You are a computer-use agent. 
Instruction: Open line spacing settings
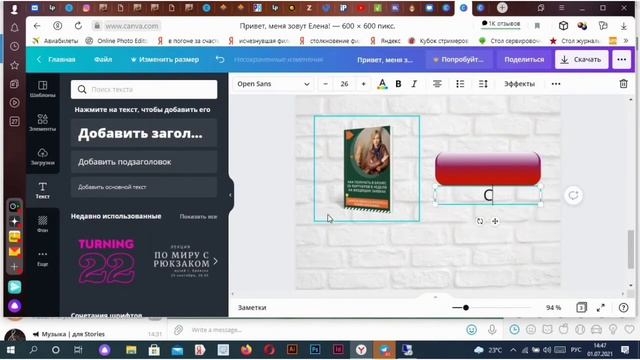tap(483, 84)
